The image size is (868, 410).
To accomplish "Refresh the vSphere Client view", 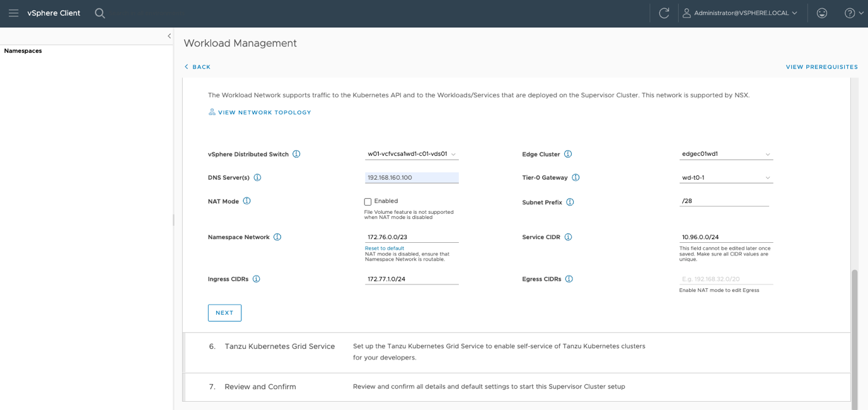I will click(x=664, y=13).
